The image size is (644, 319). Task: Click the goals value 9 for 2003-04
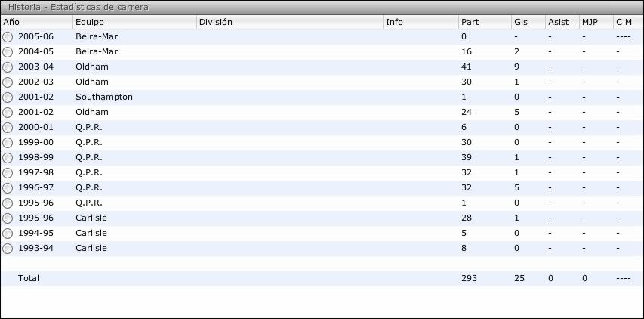516,67
